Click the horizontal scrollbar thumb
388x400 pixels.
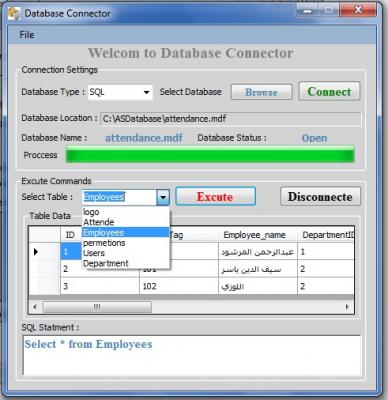pos(97,307)
